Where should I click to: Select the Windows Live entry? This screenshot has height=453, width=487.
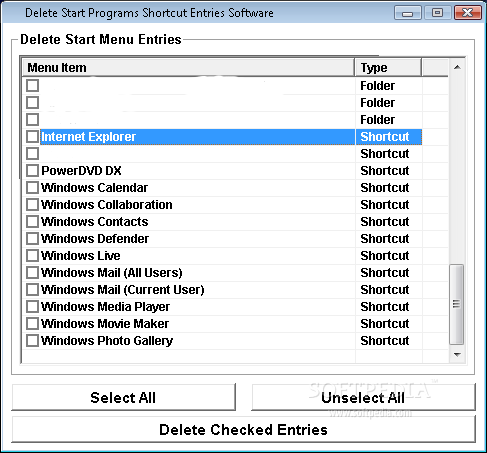(81, 256)
